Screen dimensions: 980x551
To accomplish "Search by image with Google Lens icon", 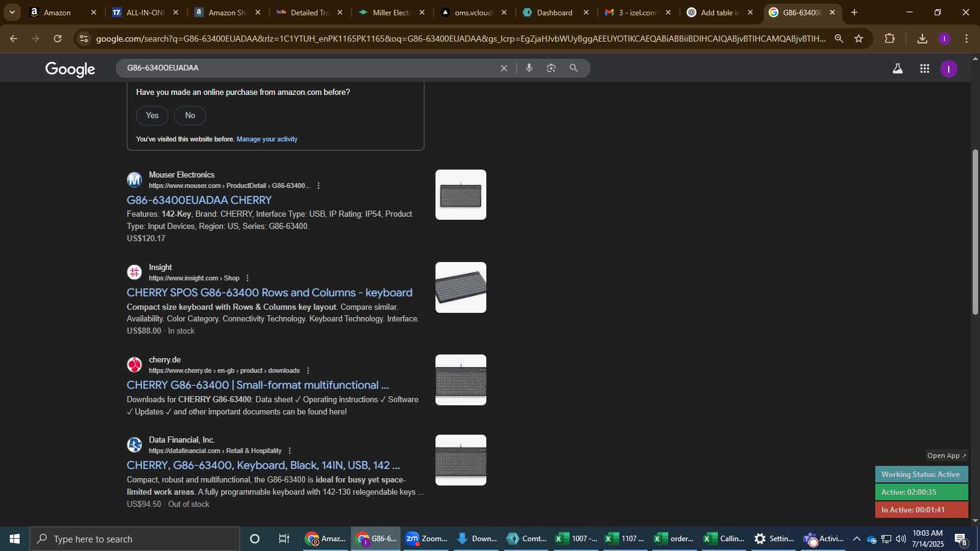I will 551,68.
